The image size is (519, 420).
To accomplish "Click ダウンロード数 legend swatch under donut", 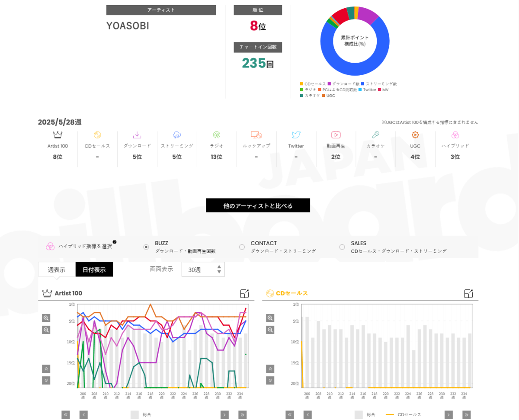I will [329, 84].
